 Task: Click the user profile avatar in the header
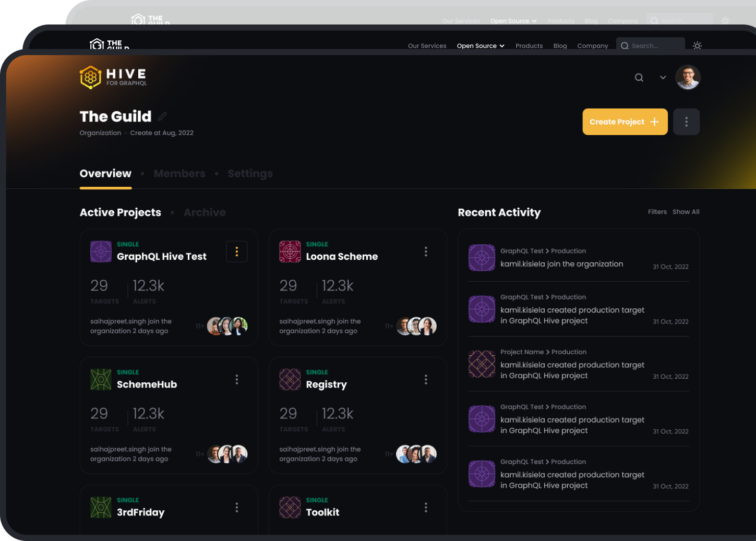coord(688,77)
